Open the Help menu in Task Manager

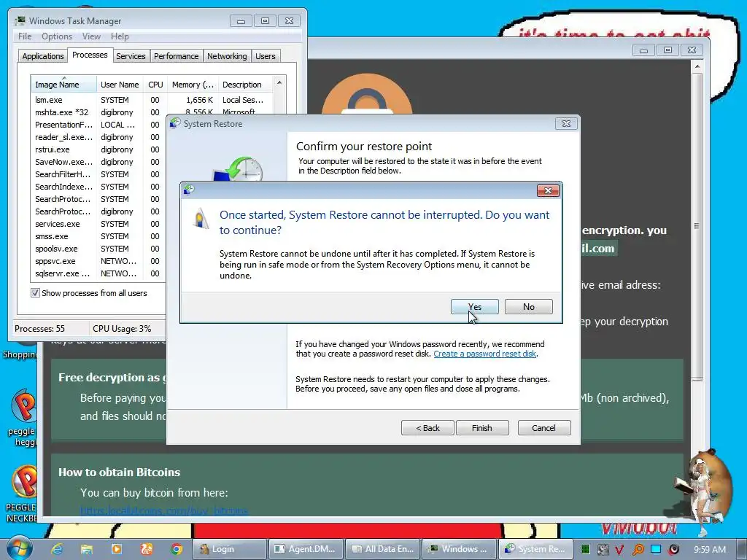click(x=120, y=36)
